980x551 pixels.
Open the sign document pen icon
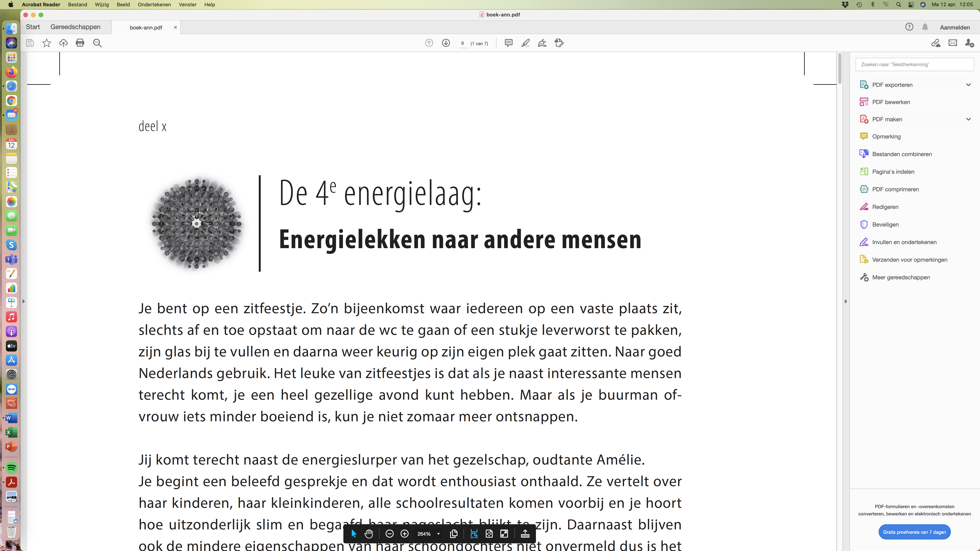coord(542,43)
